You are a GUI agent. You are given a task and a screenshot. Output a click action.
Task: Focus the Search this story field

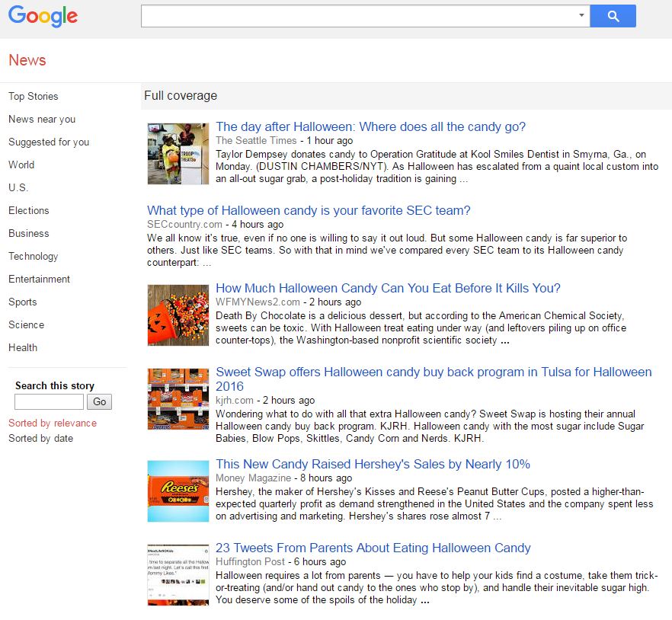[49, 402]
